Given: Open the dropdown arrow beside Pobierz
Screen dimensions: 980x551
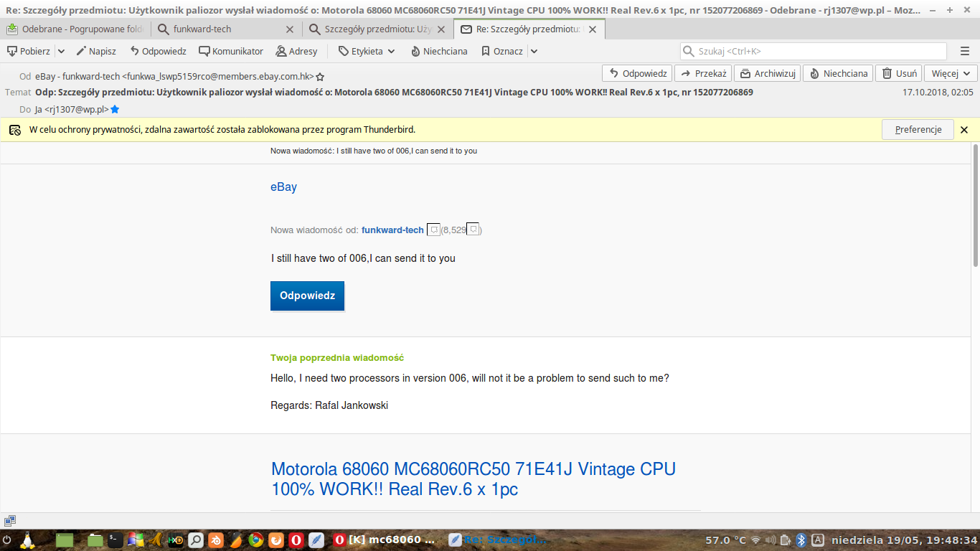Looking at the screenshot, I should pos(61,51).
